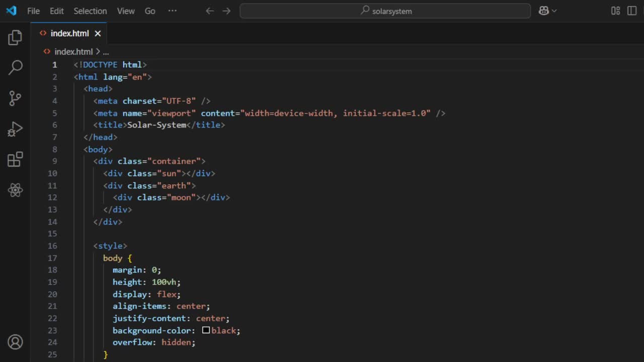
Task: Open the React atom icon view
Action: coord(15,190)
